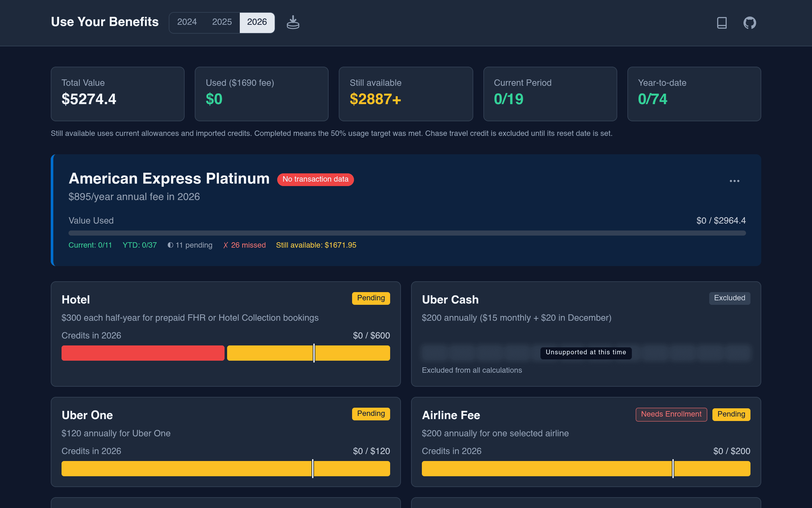Screen dimensions: 812x508
Task: Open the documentation book icon
Action: click(x=722, y=23)
